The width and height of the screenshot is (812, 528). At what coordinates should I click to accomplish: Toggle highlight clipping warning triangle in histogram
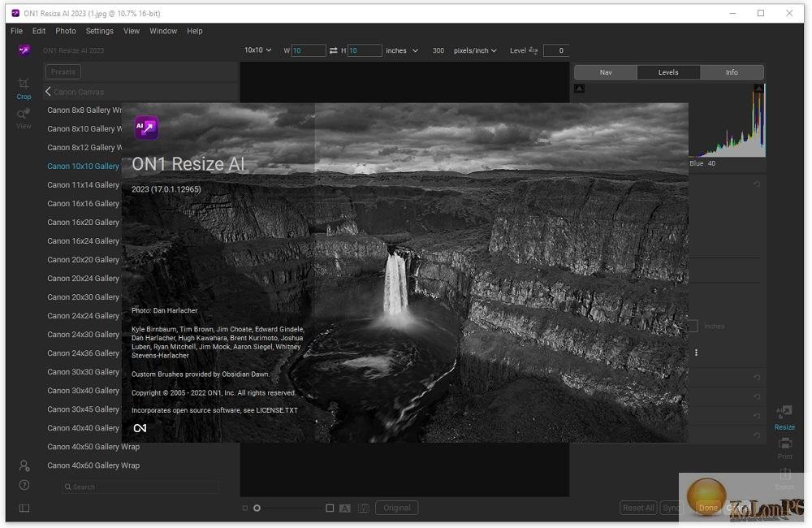pos(758,89)
